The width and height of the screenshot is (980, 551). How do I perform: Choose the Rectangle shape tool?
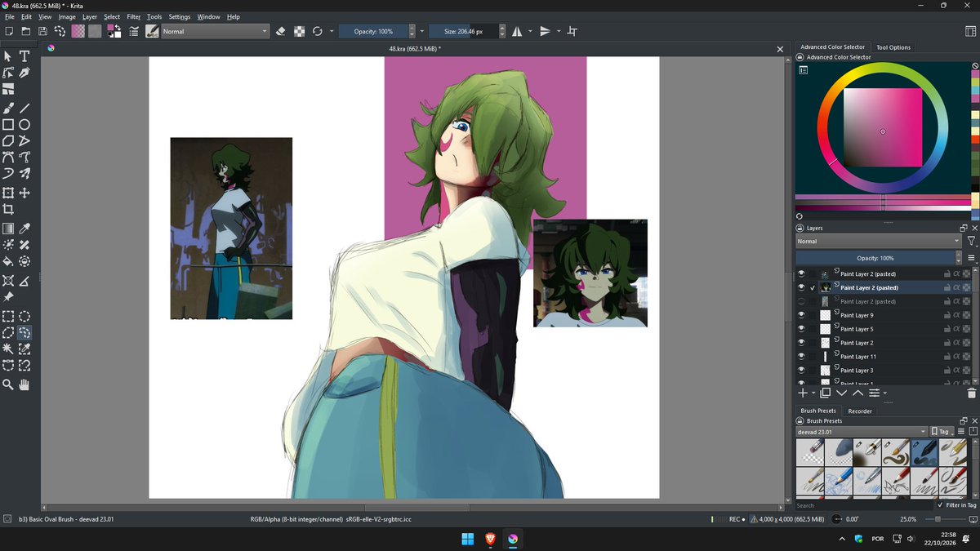(x=8, y=125)
